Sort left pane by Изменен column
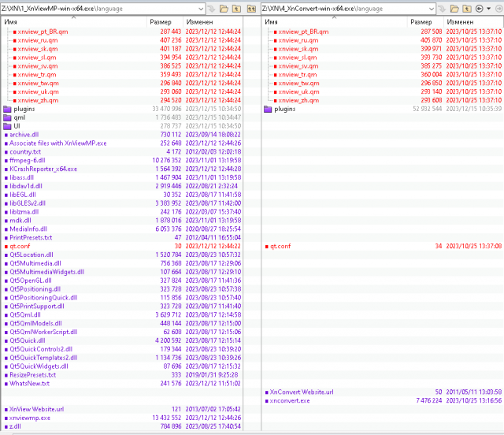Image resolution: width=504 pixels, height=435 pixels. 213,22
